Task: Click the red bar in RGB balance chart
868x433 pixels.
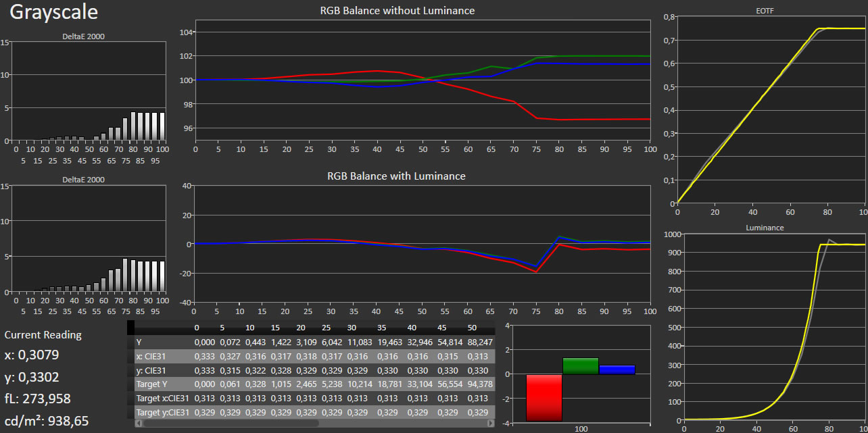Action: (544, 397)
